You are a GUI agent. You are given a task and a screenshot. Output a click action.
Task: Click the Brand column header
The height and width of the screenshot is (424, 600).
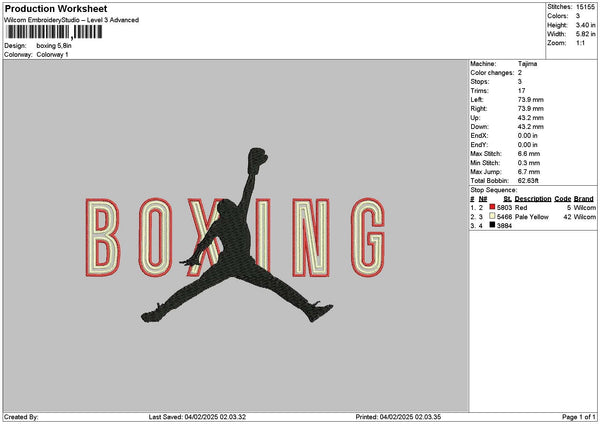(x=585, y=198)
